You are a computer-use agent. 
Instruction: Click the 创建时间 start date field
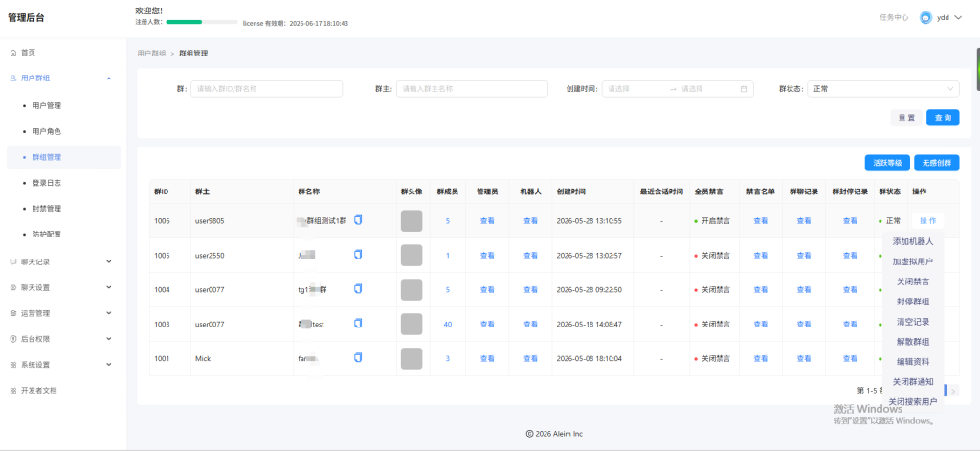click(635, 89)
